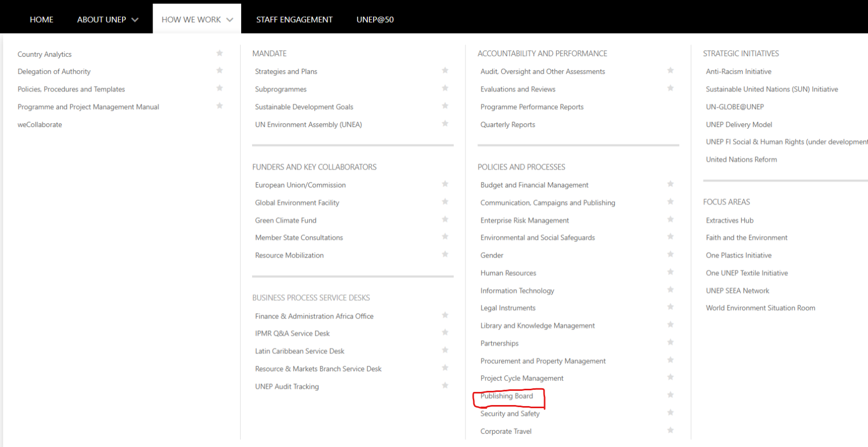Star Enterprise Risk Management
This screenshot has width=868, height=447.
tap(670, 219)
